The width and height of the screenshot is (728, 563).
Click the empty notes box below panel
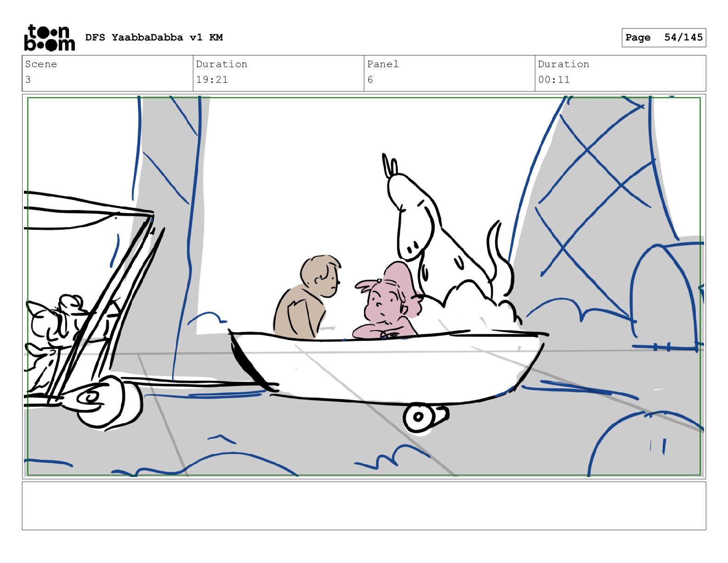pyautogui.click(x=364, y=506)
